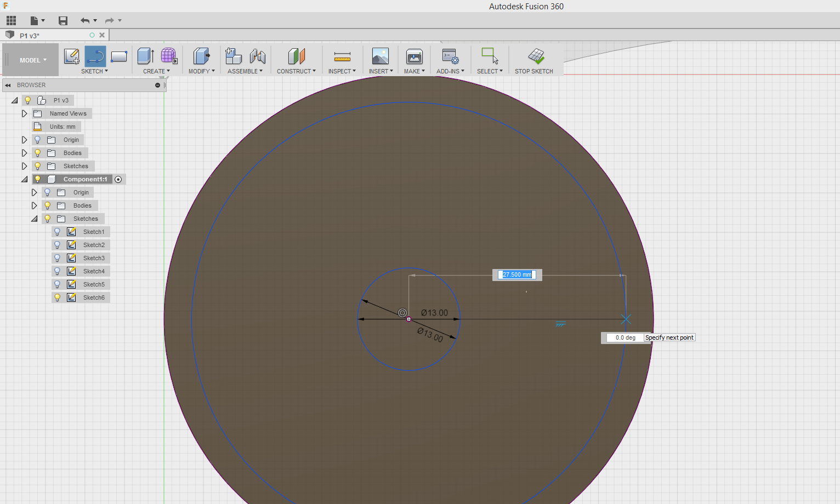Toggle Component1:1 visibility bulb

37,179
